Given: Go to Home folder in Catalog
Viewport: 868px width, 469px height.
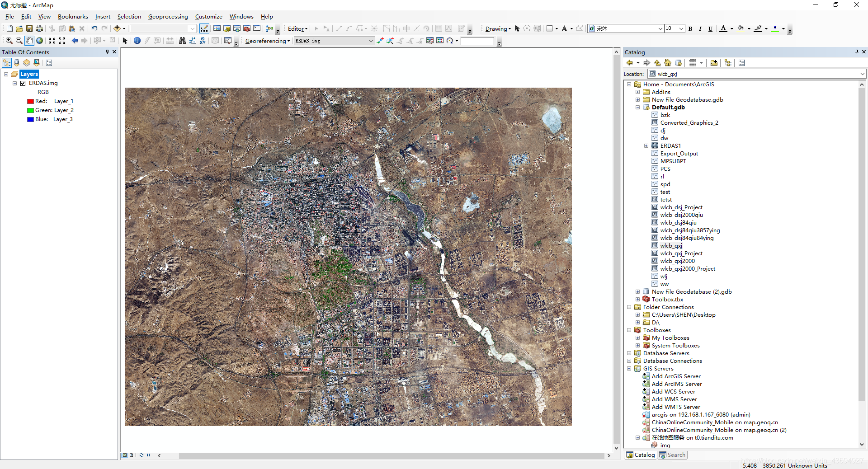Looking at the screenshot, I should tap(668, 63).
